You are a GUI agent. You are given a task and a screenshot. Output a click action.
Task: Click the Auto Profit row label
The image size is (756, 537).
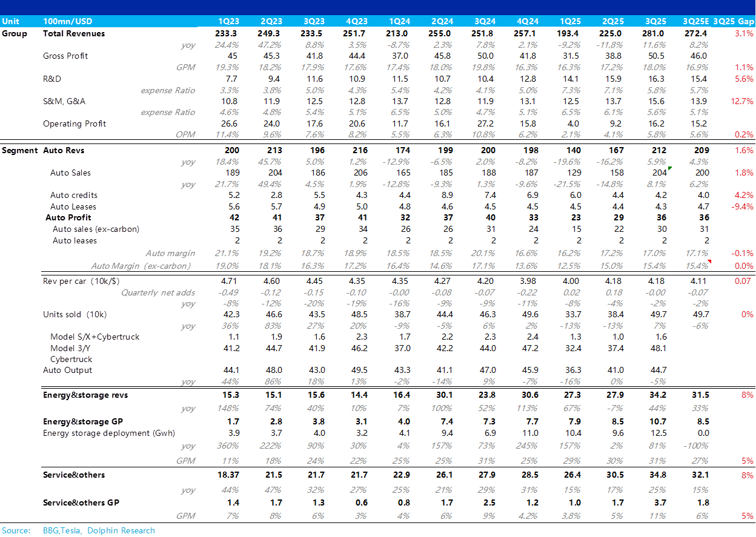pos(68,217)
